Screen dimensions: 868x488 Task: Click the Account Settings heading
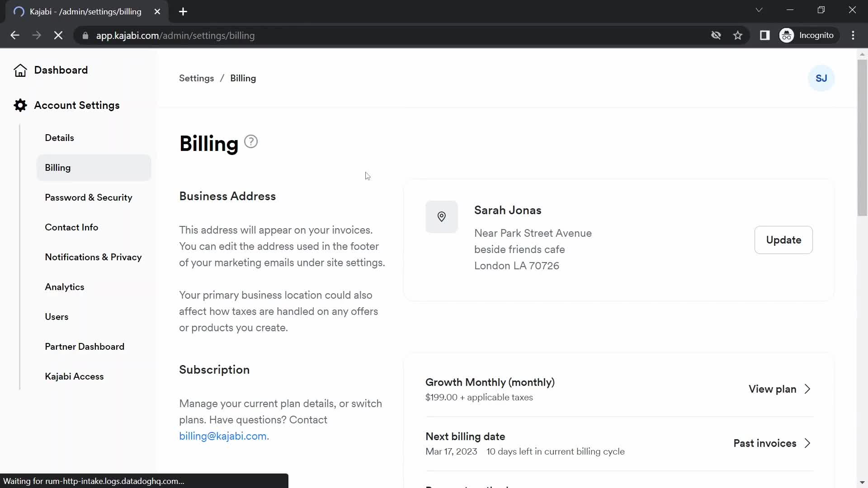[77, 105]
